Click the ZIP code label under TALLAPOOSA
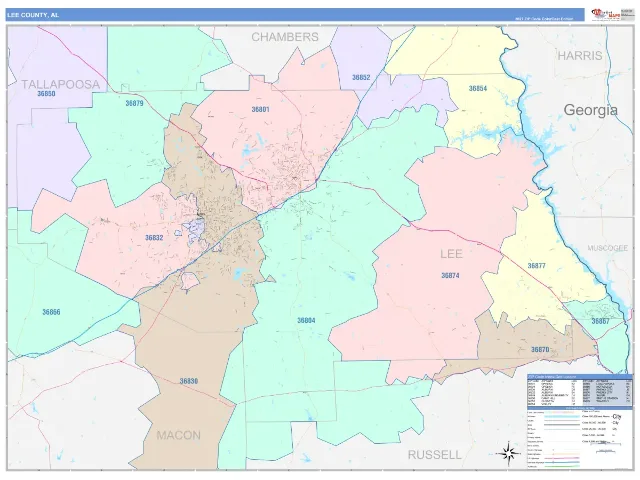The image size is (640, 480). pyautogui.click(x=46, y=93)
